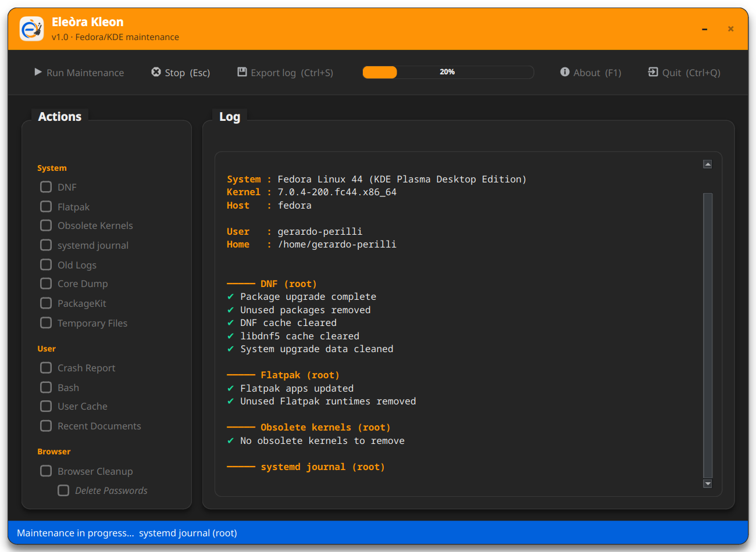Image resolution: width=756 pixels, height=552 pixels.
Task: Click the Quit (Ctrl+Q) button label
Action: coord(691,73)
